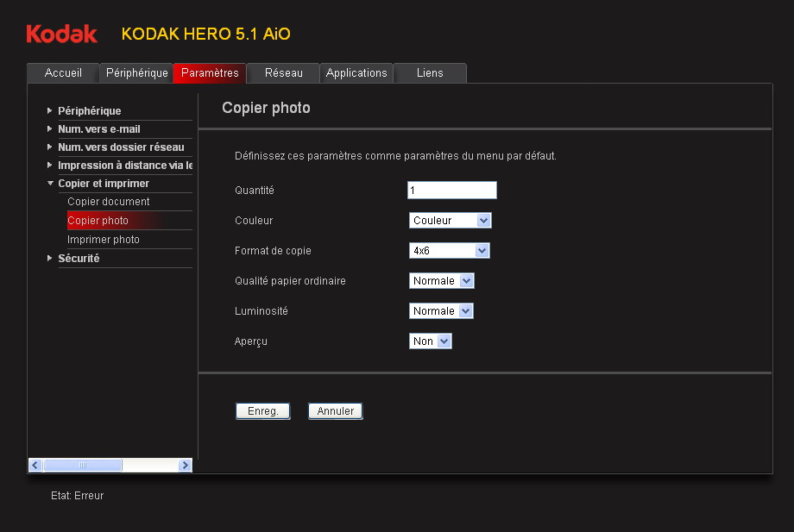Expand the Périphérique sidebar section
Screen dimensions: 794x532
tap(89, 111)
